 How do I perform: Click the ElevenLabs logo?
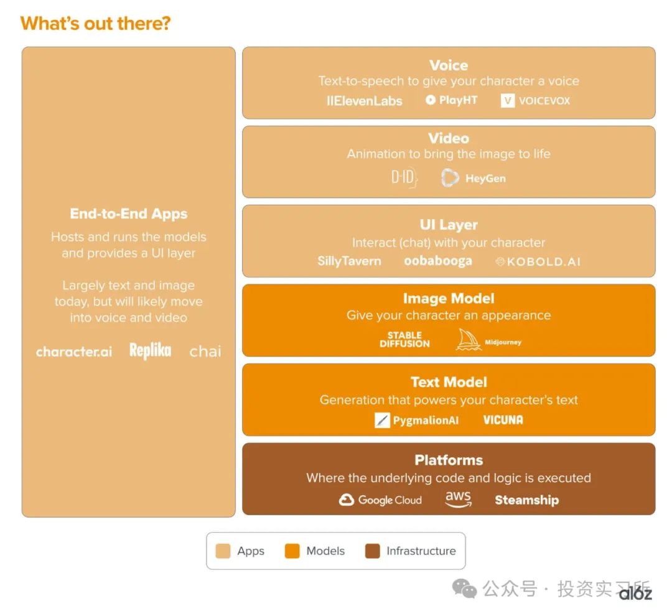[x=364, y=101]
